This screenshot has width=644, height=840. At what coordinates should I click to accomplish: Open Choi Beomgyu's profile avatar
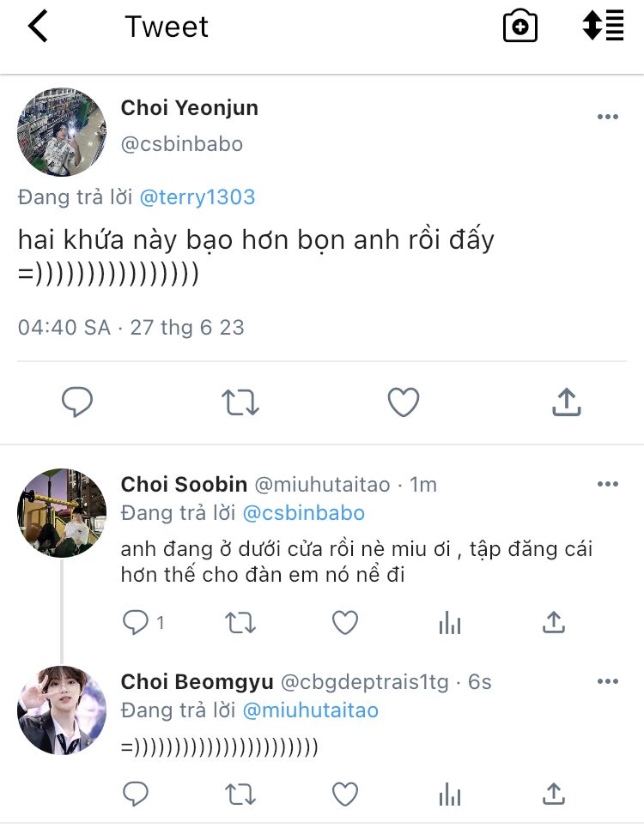pyautogui.click(x=62, y=710)
